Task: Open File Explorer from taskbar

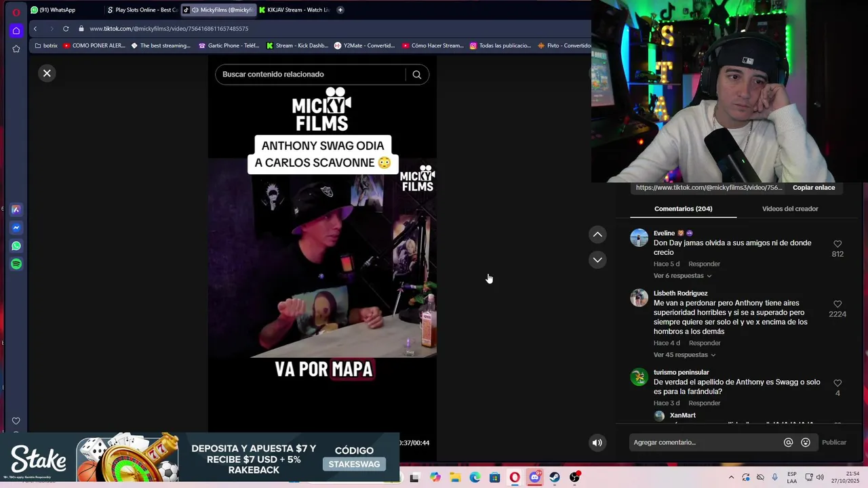Action: [455, 477]
